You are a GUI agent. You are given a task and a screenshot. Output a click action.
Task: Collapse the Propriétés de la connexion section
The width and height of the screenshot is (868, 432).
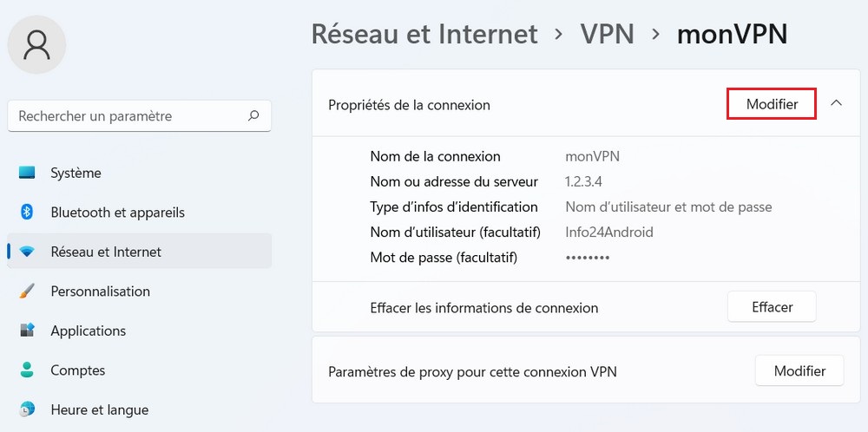click(836, 103)
